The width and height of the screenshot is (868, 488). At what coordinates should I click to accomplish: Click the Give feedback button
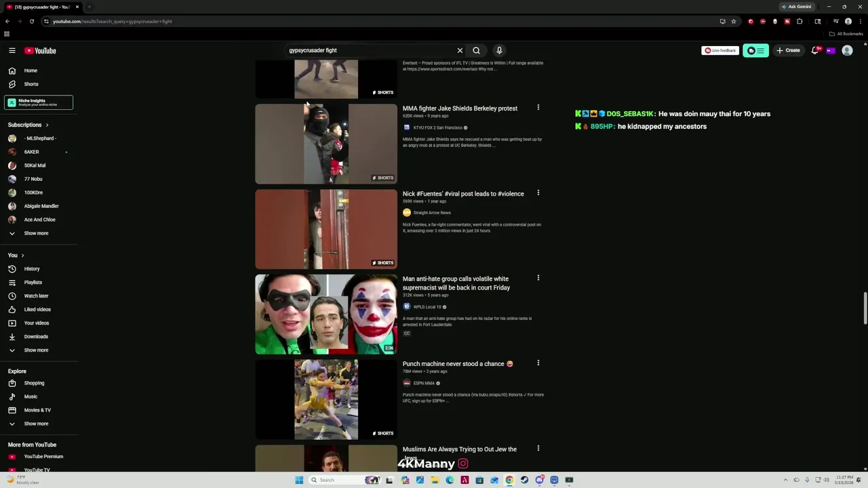pyautogui.click(x=719, y=50)
